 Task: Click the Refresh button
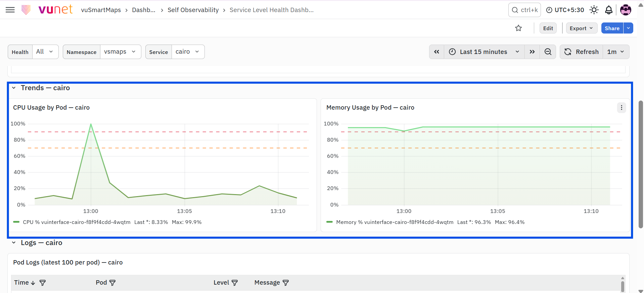(x=582, y=52)
